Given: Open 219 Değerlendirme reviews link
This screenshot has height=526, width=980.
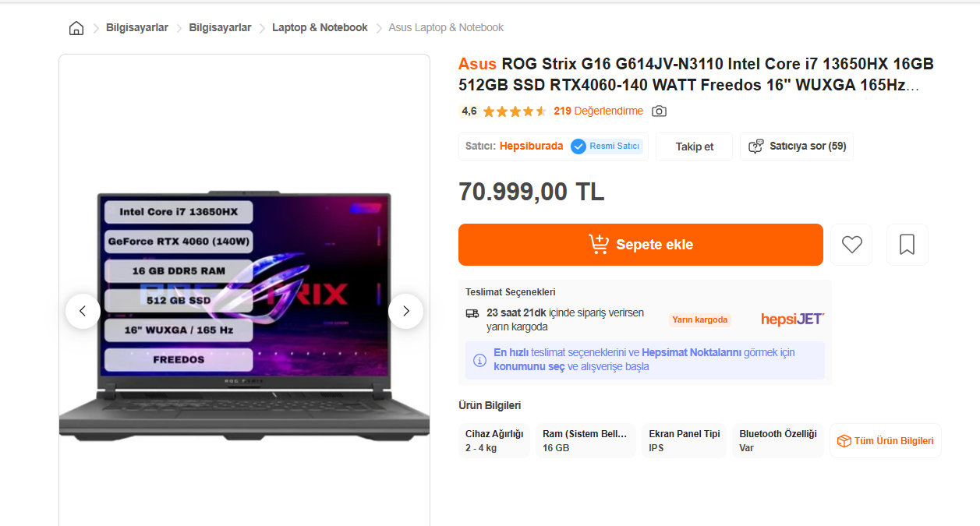Looking at the screenshot, I should click(598, 111).
